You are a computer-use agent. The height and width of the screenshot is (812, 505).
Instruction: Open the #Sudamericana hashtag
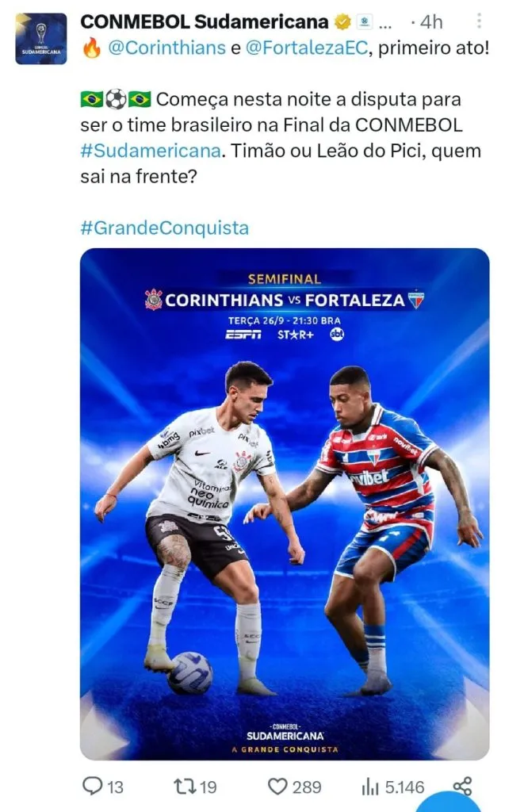[149, 151]
